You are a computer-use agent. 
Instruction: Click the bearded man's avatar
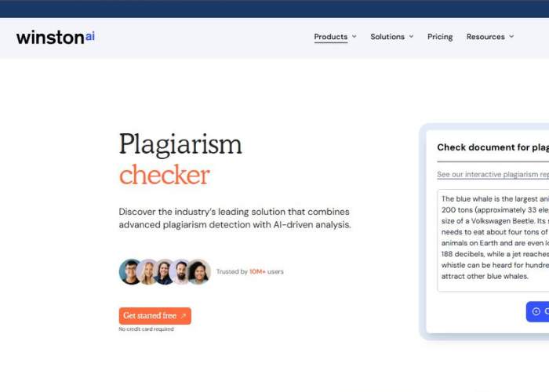(181, 272)
